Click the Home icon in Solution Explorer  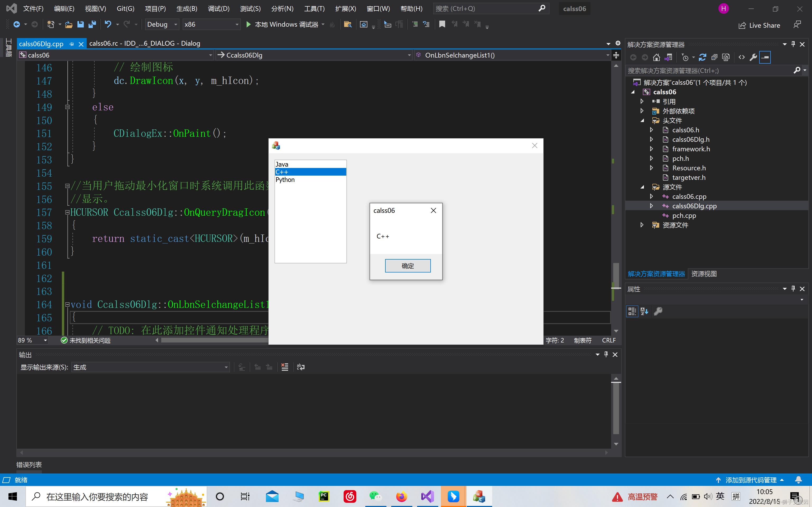pos(656,57)
